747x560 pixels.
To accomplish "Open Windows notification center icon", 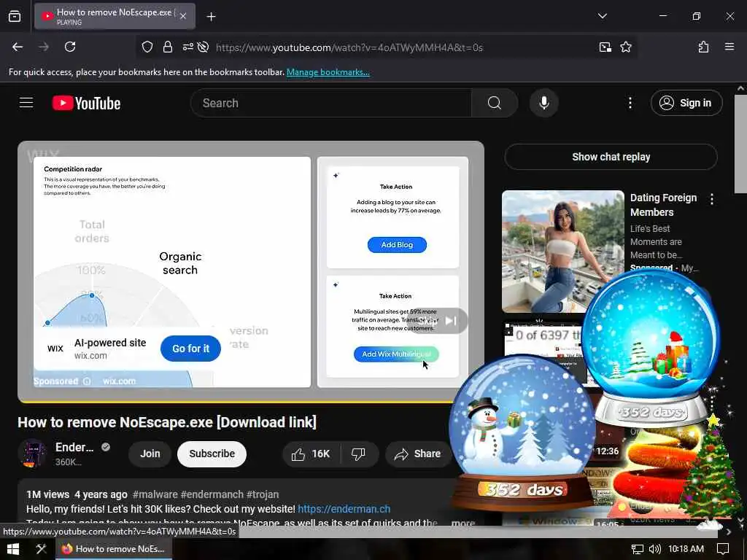I will [723, 549].
